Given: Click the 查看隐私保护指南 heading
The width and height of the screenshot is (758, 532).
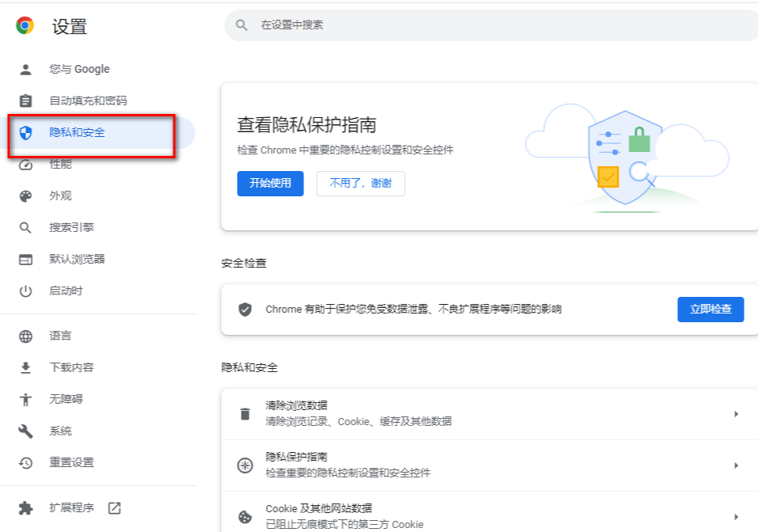Looking at the screenshot, I should 307,125.
